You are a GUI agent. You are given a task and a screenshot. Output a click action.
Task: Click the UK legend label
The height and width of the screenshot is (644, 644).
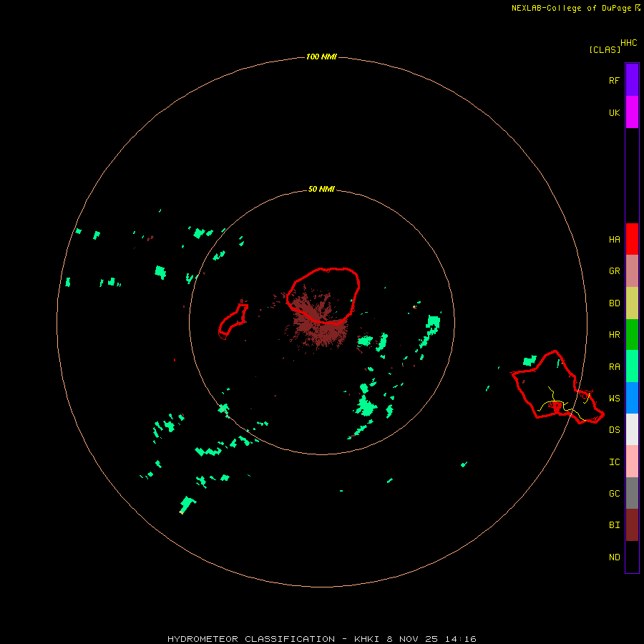(x=614, y=112)
